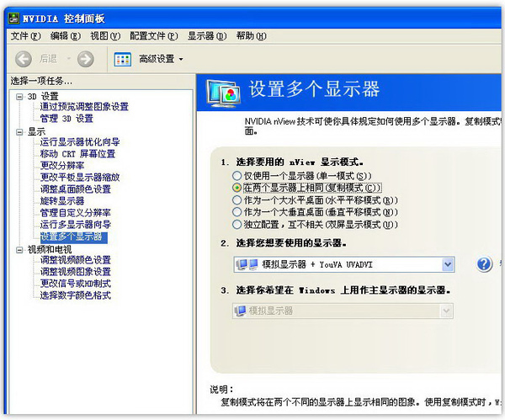Open 调整桌面颜色设置 task link

pyautogui.click(x=76, y=189)
